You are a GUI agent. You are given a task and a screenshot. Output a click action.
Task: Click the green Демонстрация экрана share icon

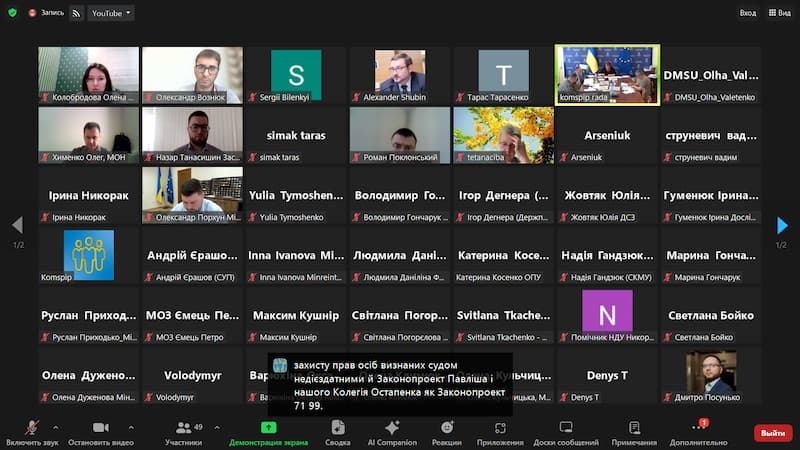click(269, 427)
